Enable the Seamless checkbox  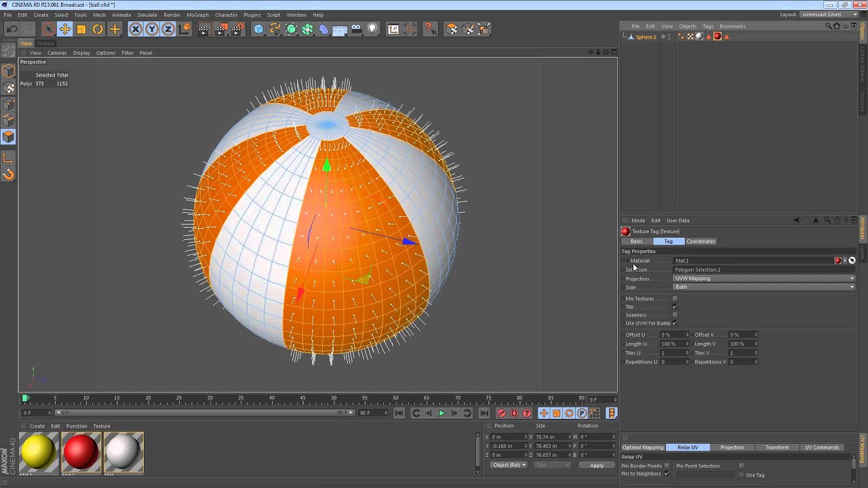click(675, 315)
